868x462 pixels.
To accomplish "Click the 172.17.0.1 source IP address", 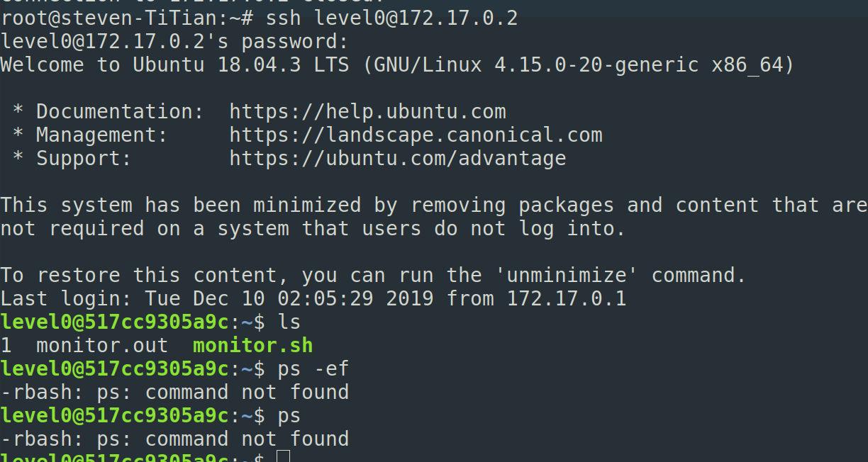I will coord(567,299).
